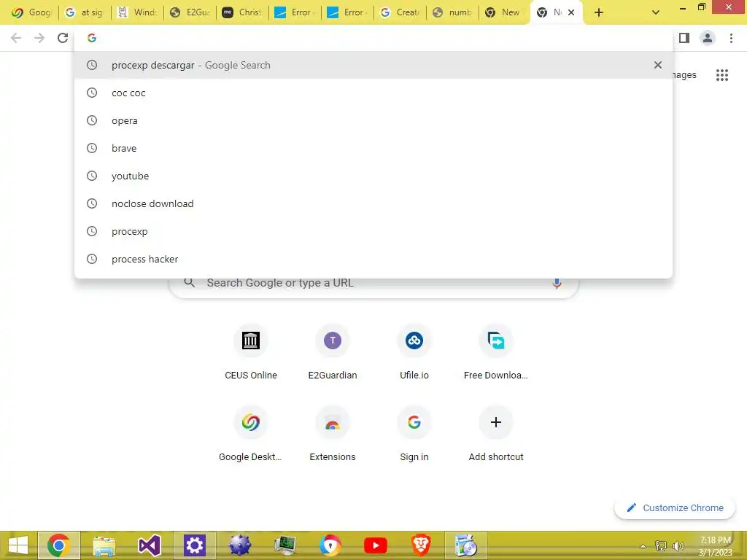Launch Visual Studio from the taskbar

(149, 545)
